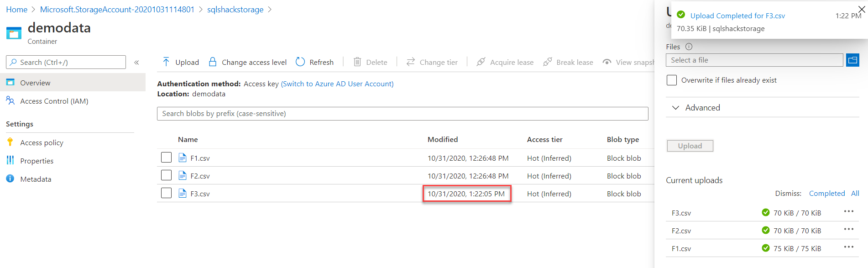The height and width of the screenshot is (268, 868).
Task: Select the F1.csv blob checkbox
Action: 167,158
